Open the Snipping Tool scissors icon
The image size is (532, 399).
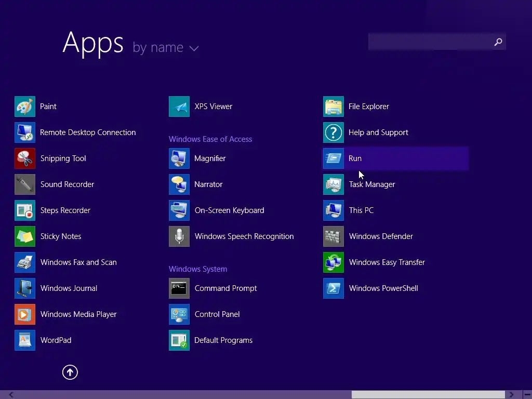pos(25,158)
